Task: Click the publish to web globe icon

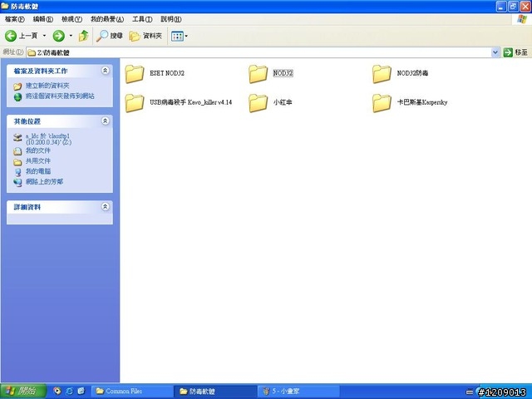Action: tap(17, 96)
